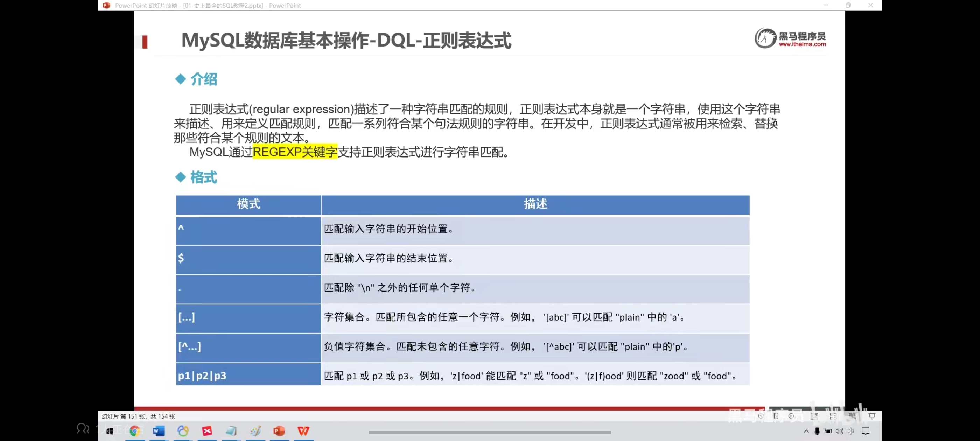Click the www.itheima.com link
The width and height of the screenshot is (980, 441).
click(802, 44)
